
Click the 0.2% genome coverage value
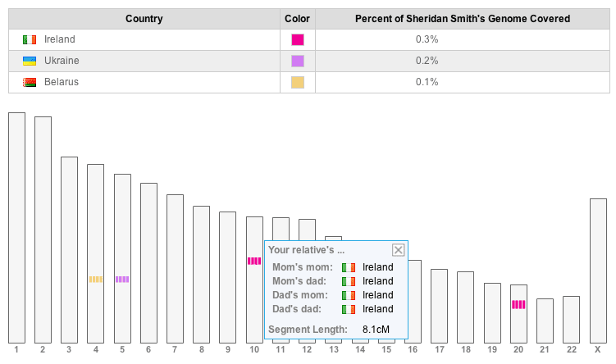[x=427, y=61]
